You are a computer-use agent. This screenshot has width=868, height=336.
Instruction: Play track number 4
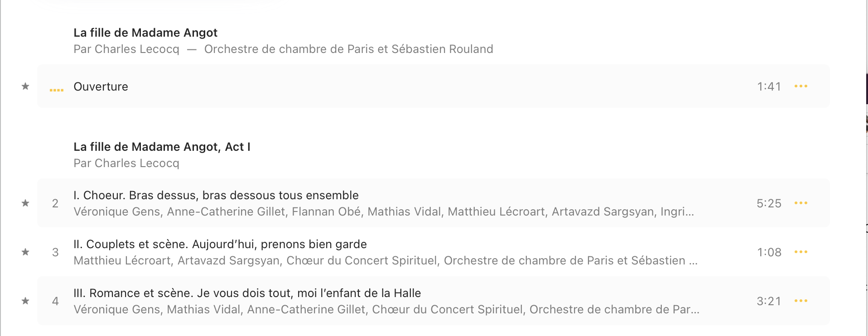coord(55,301)
